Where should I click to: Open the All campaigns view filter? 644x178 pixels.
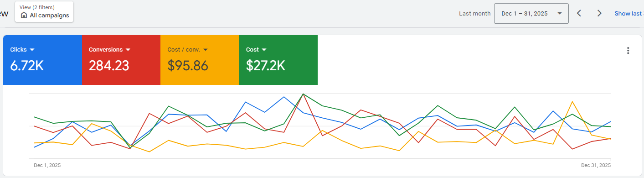coord(44,11)
